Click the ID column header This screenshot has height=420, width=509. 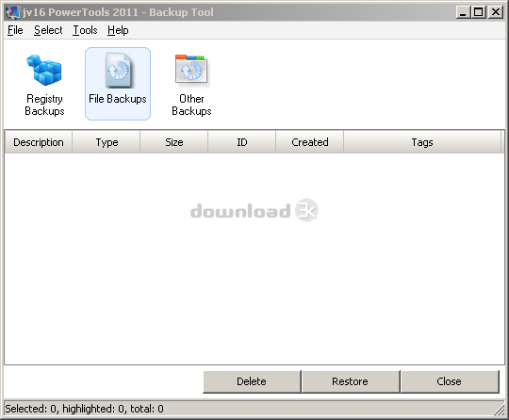pos(242,142)
